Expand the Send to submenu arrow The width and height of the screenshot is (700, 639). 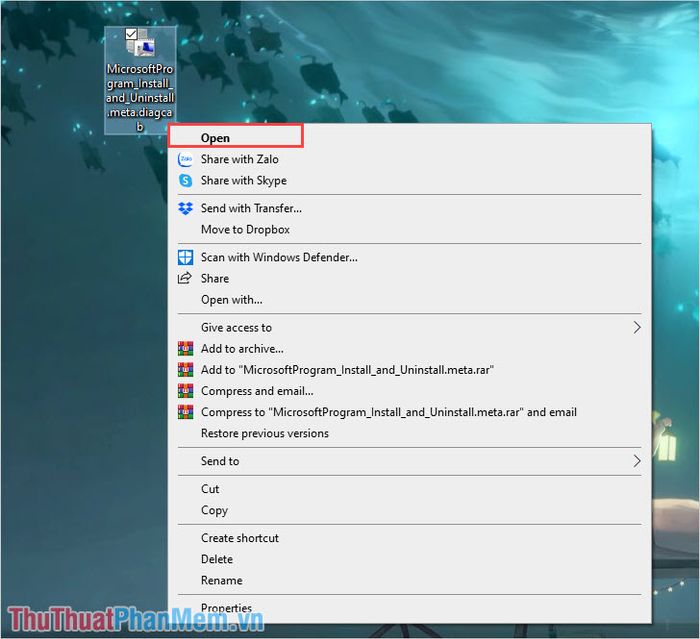pyautogui.click(x=637, y=461)
